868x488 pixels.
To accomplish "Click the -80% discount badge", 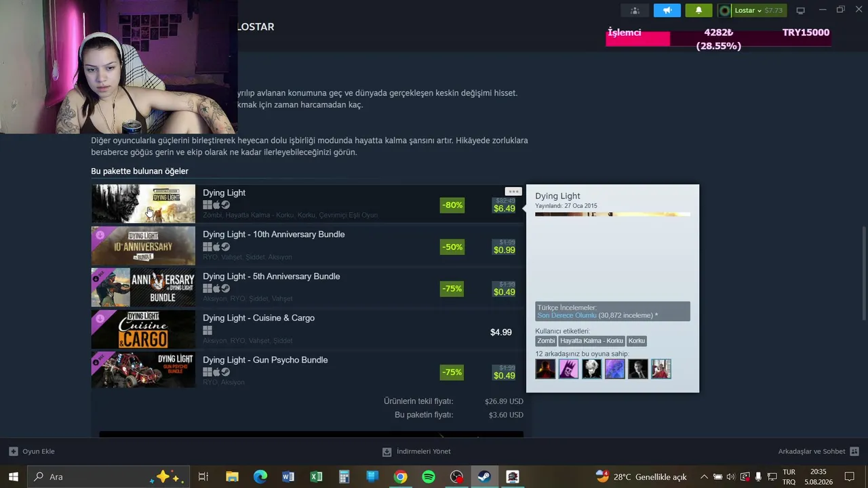I will click(x=452, y=205).
